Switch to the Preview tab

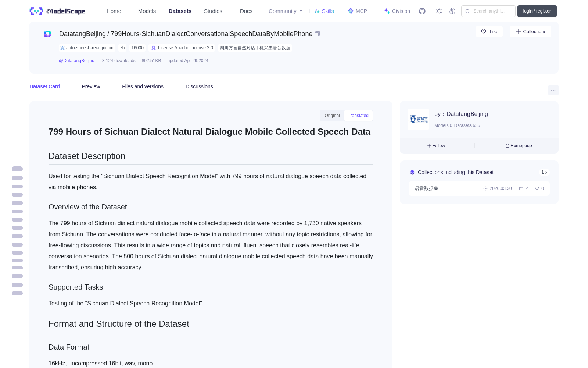[91, 86]
